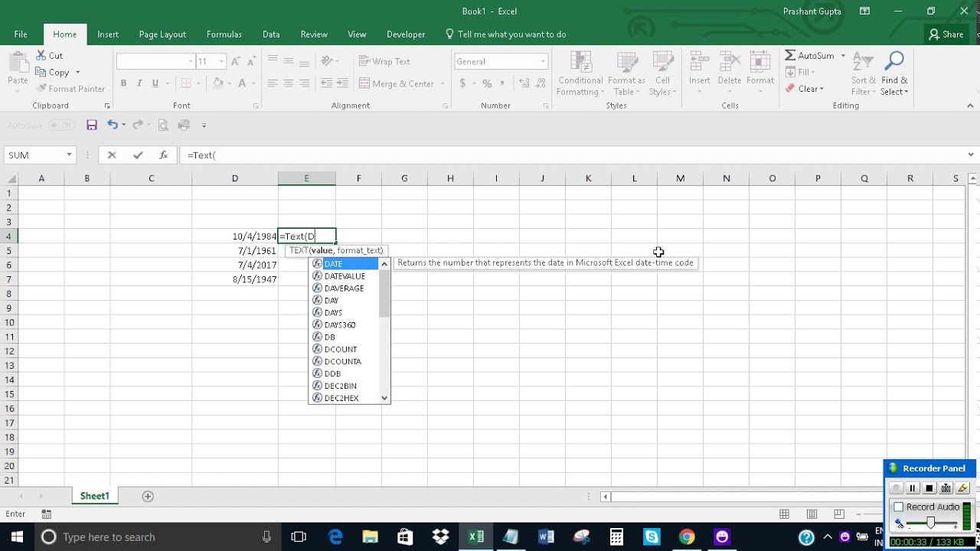The width and height of the screenshot is (980, 551).
Task: Switch to Page Layout view in status bar
Action: (812, 514)
